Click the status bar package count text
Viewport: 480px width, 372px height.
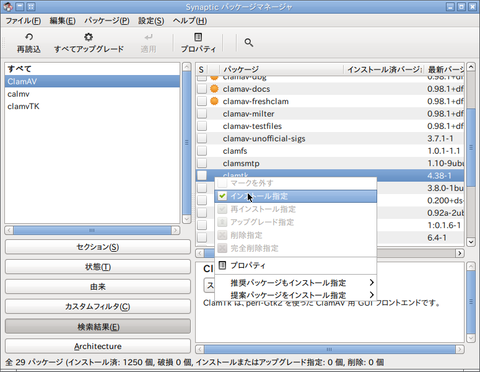(x=195, y=362)
